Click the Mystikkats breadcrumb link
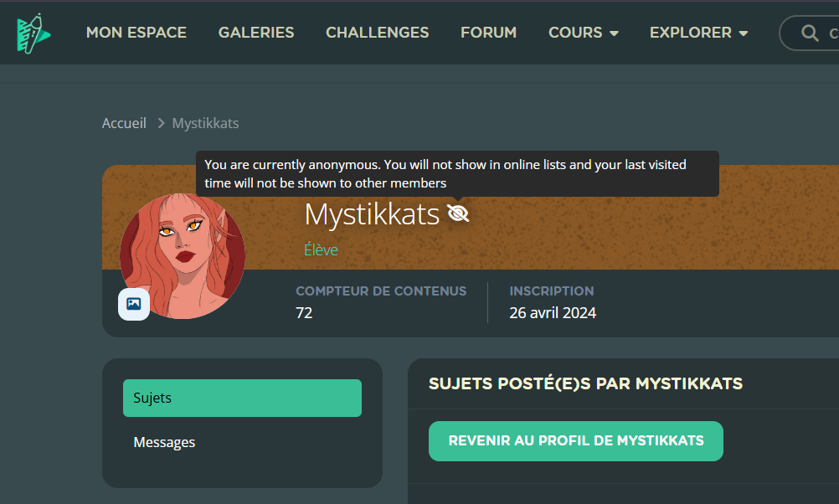The height and width of the screenshot is (504, 839). 205,123
